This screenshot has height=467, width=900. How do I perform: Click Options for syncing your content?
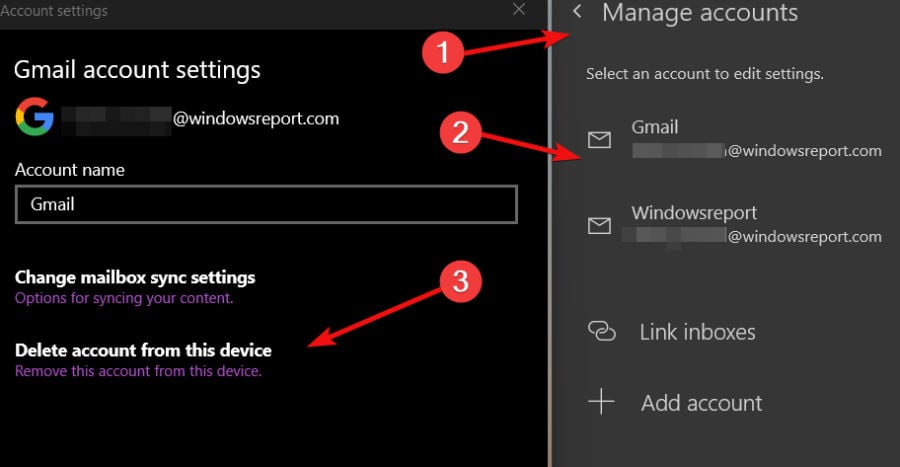coord(124,298)
